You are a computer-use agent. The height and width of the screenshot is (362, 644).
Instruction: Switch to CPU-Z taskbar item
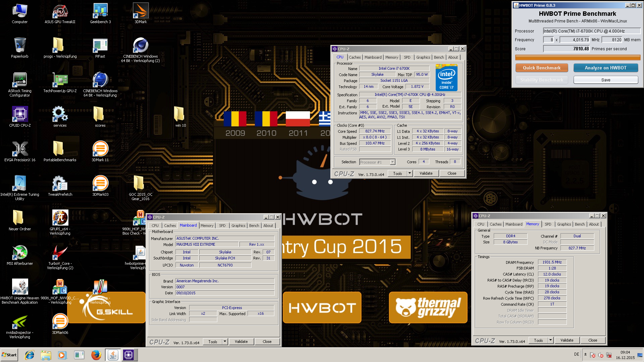click(128, 355)
